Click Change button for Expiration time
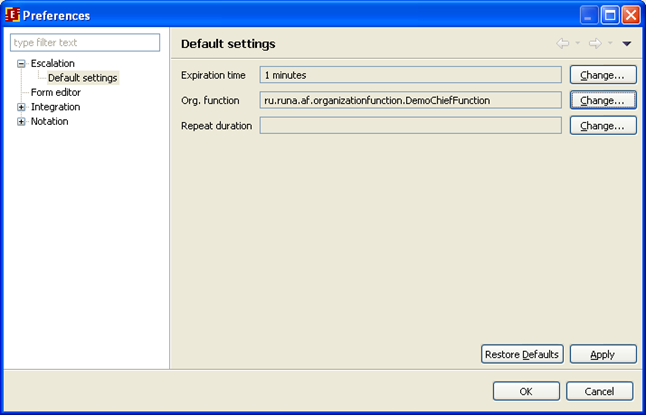This screenshot has width=646, height=415. [603, 75]
